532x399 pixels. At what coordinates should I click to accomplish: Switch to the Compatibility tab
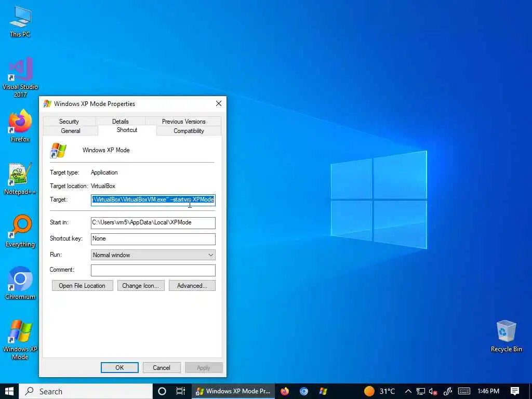[x=189, y=130]
